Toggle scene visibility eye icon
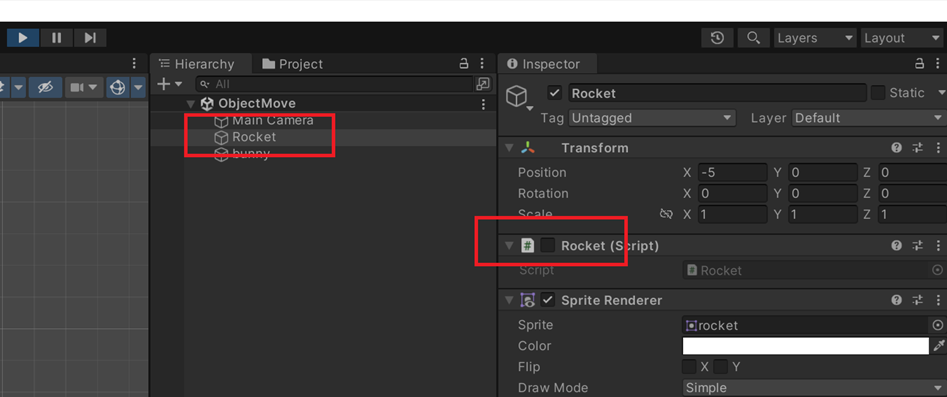The image size is (947, 397). [x=45, y=88]
